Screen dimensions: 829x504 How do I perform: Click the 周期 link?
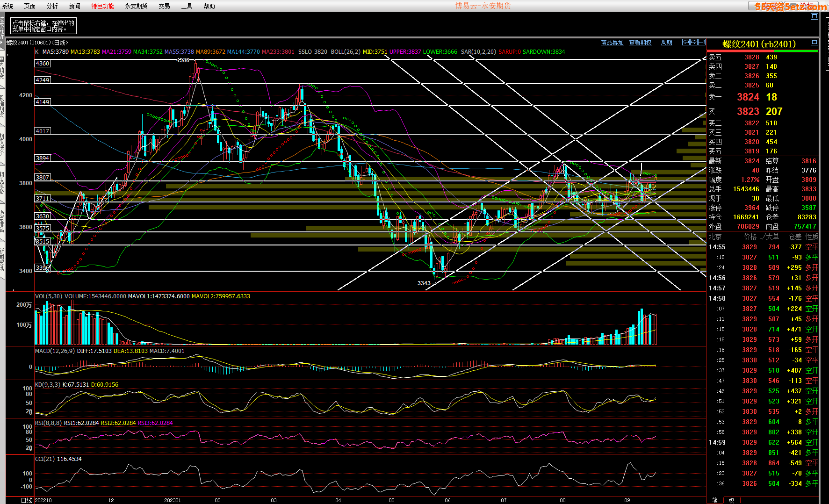tap(666, 43)
